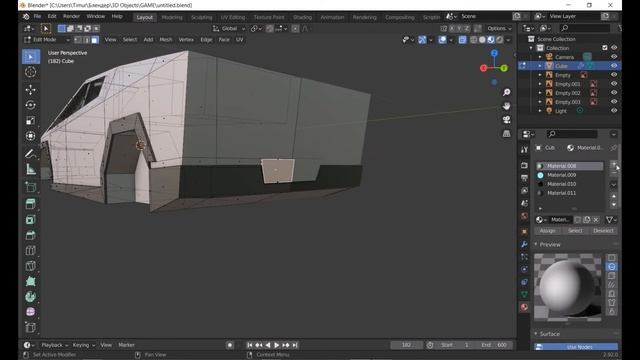Play the animation

[276, 345]
